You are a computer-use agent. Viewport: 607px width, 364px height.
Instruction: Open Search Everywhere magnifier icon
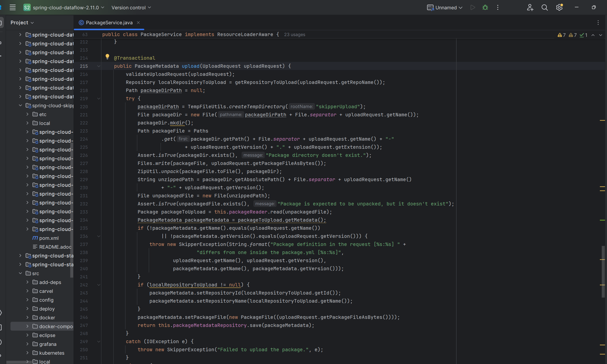pos(545,8)
